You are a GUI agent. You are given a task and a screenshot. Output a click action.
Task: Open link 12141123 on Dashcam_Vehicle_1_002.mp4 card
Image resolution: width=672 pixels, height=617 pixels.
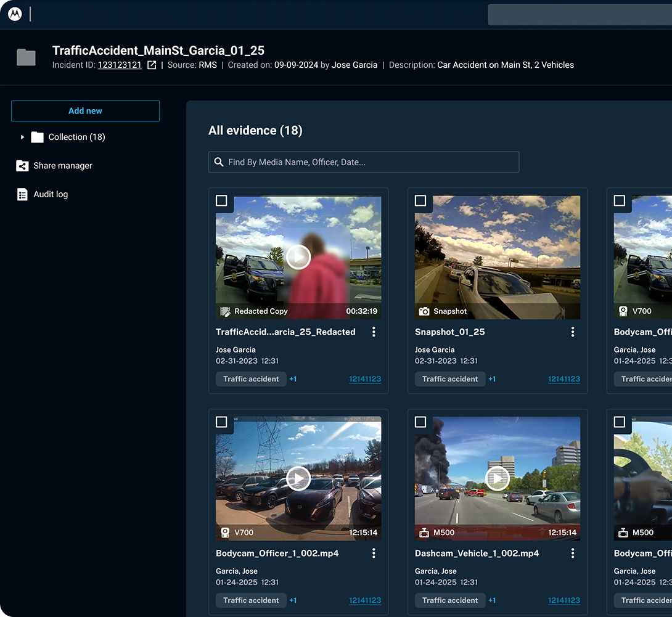(x=564, y=601)
